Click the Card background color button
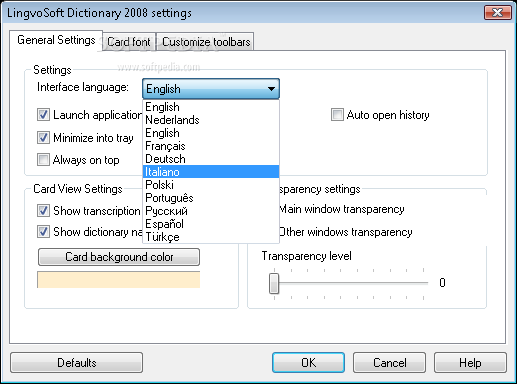The image size is (517, 384). tap(119, 257)
